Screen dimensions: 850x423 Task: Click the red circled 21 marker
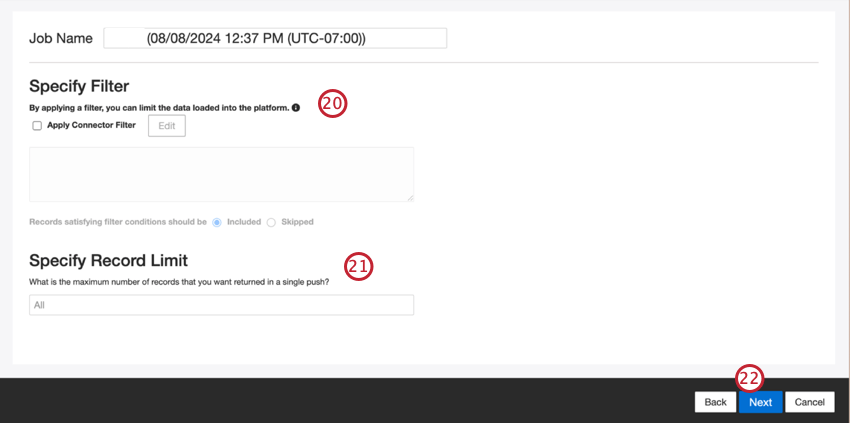(x=360, y=266)
